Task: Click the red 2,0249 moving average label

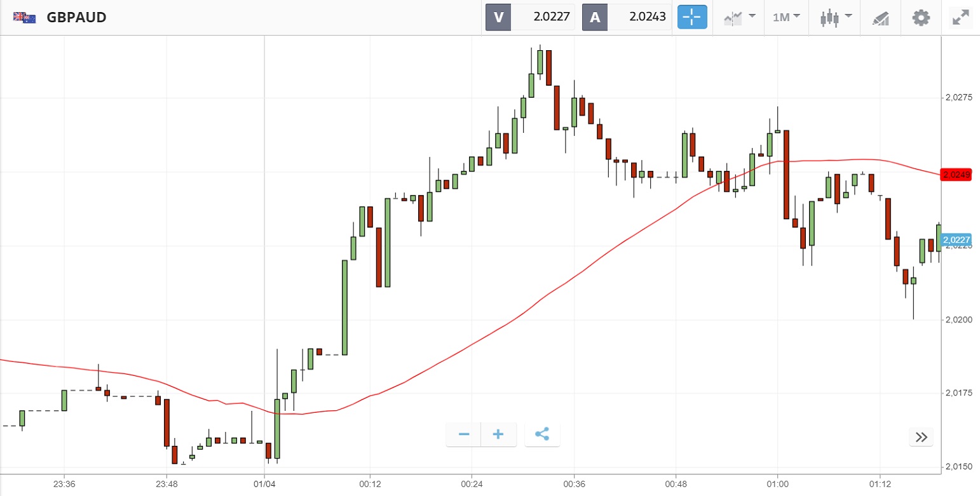Action: (956, 175)
